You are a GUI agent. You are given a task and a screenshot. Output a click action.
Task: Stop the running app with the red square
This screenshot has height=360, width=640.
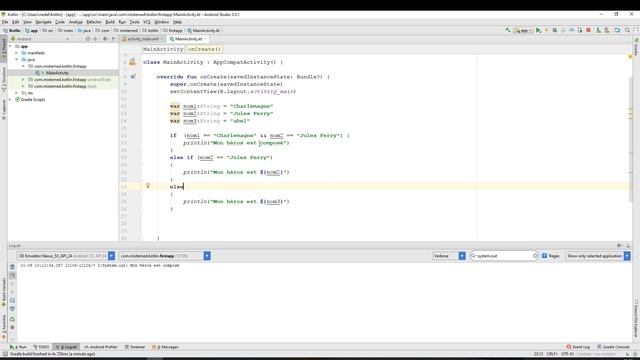(588, 30)
